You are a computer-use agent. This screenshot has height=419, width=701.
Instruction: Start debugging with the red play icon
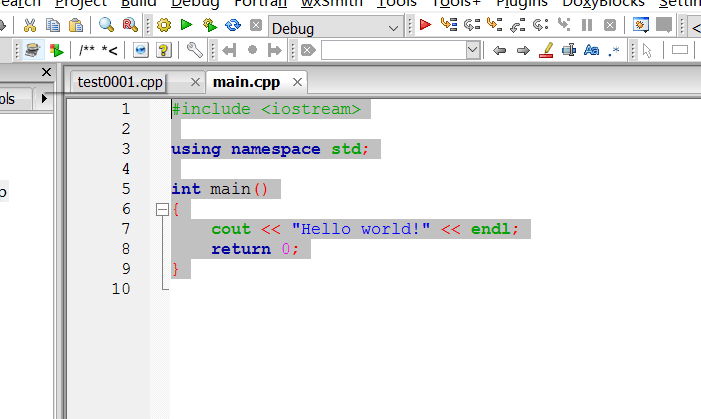click(x=425, y=25)
